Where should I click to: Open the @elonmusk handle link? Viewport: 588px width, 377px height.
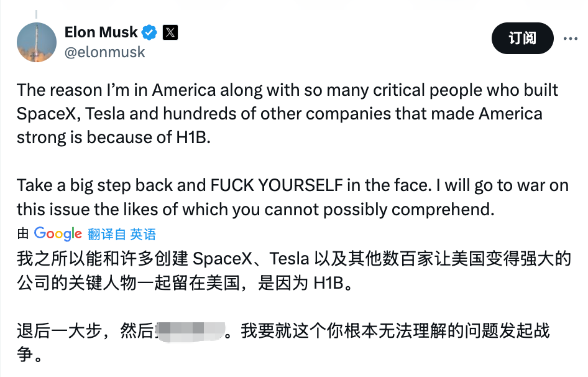[x=104, y=52]
